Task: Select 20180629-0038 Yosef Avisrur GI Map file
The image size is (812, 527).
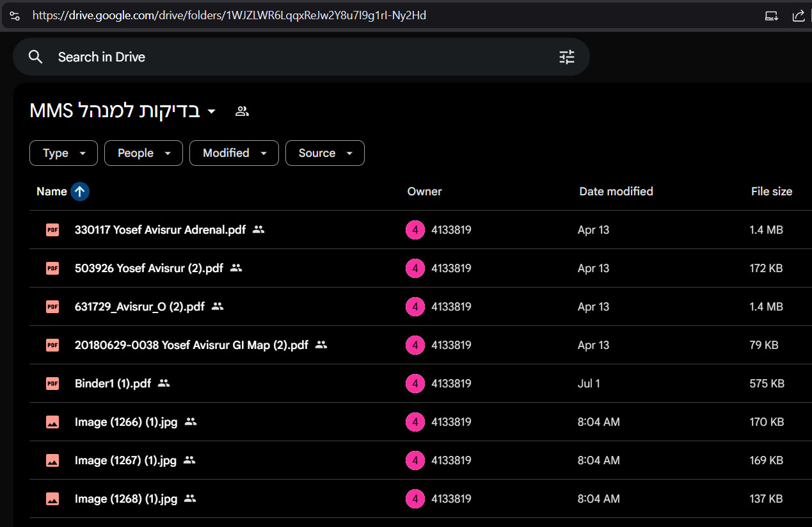Action: click(x=191, y=345)
